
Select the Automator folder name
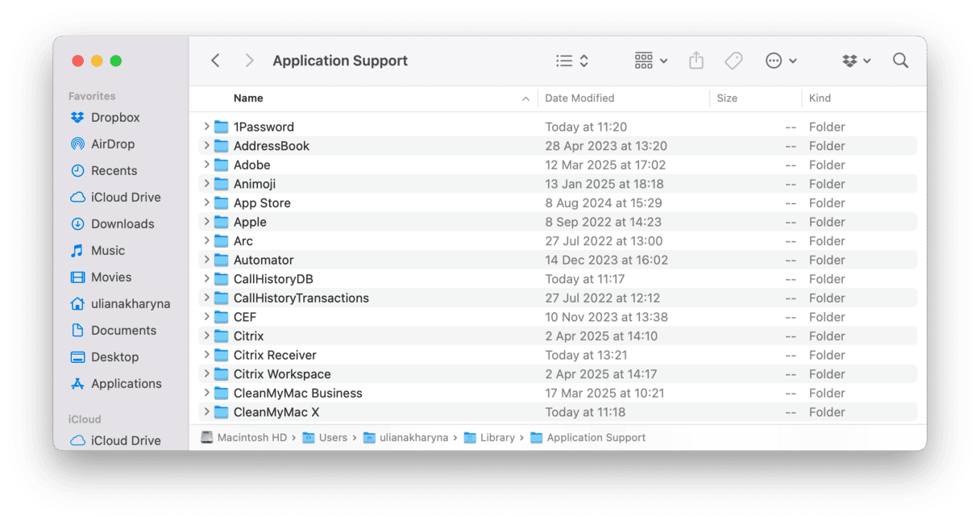point(264,260)
